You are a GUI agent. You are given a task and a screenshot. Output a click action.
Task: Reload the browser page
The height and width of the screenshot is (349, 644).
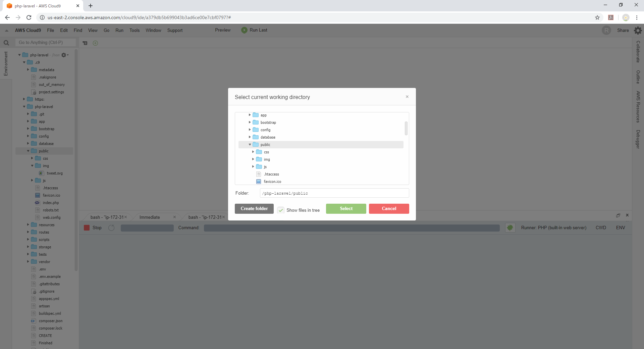(x=29, y=17)
